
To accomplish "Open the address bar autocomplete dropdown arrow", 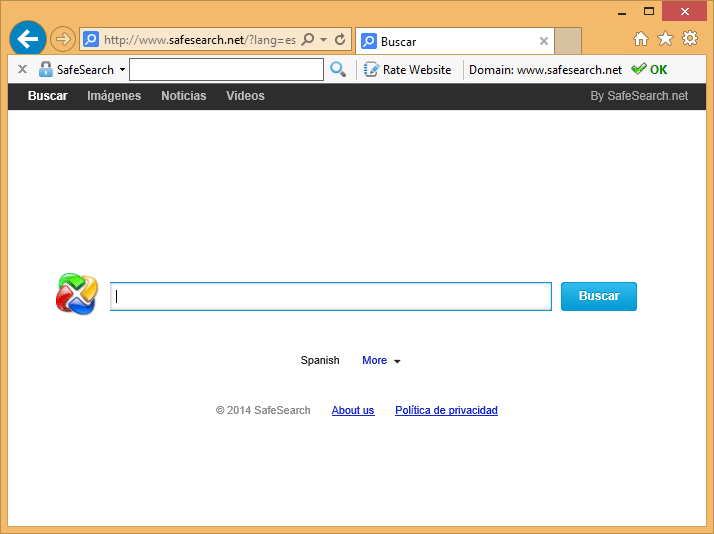I will point(323,40).
